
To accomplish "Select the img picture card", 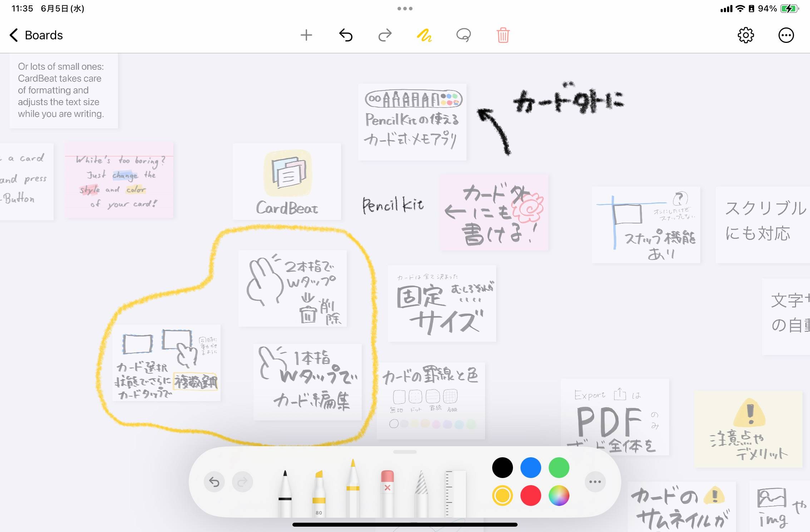I will 780,507.
